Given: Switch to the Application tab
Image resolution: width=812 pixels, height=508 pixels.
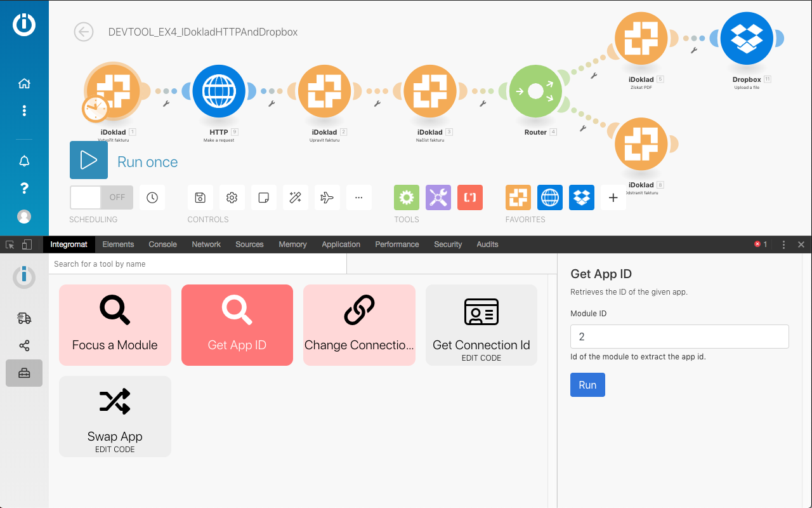Looking at the screenshot, I should point(341,244).
